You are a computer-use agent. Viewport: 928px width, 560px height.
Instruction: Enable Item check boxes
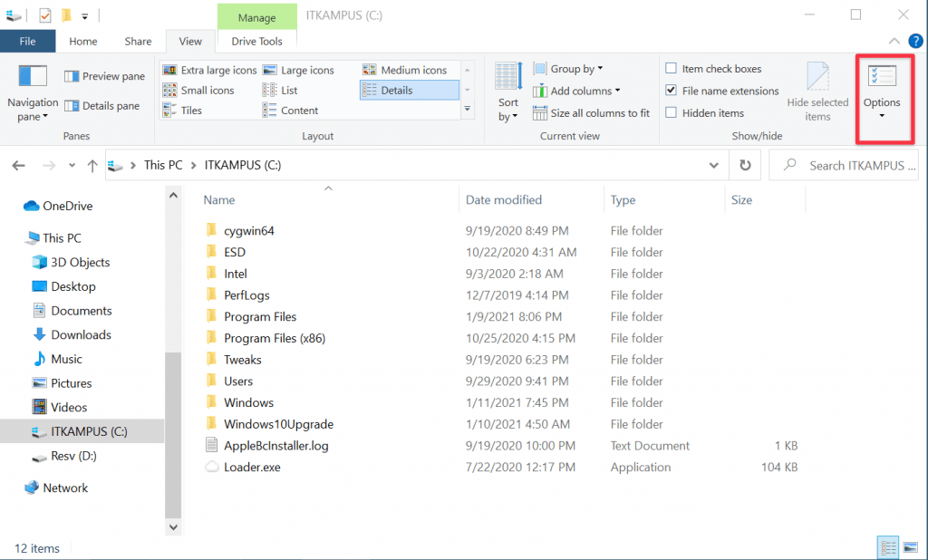[672, 68]
